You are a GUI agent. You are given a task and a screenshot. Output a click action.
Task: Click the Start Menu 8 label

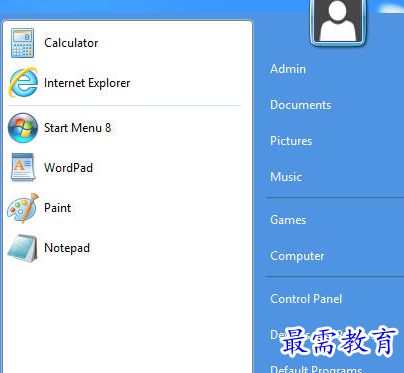click(x=77, y=128)
